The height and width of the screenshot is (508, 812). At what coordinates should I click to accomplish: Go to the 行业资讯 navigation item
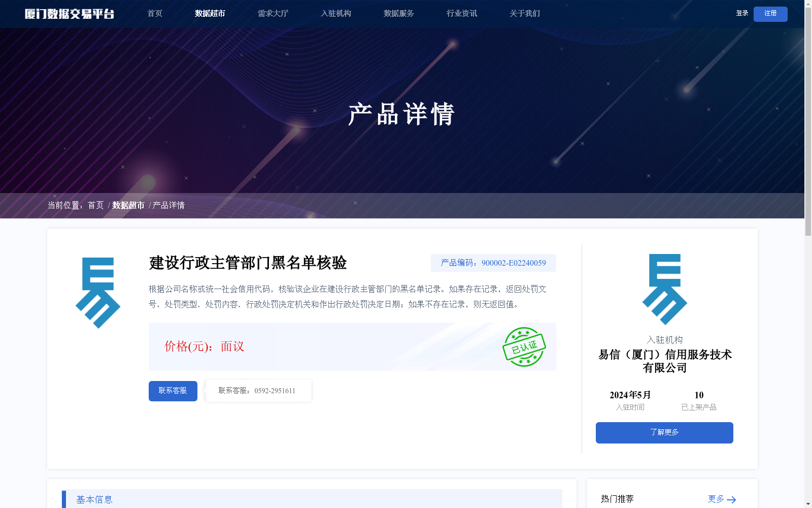(462, 14)
